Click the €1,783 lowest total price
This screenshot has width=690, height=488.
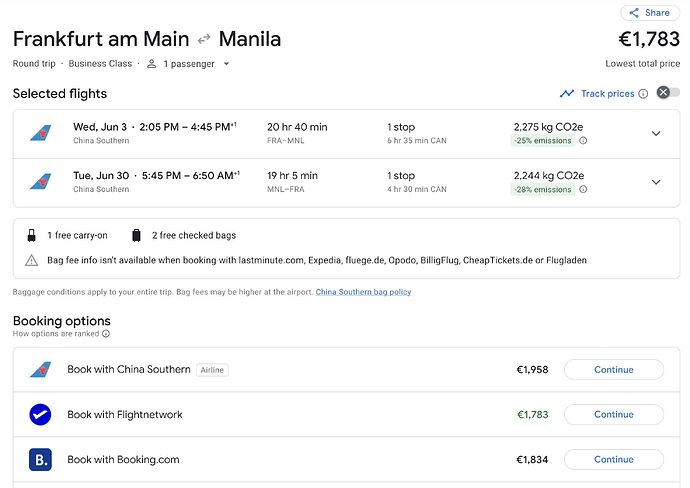[649, 39]
